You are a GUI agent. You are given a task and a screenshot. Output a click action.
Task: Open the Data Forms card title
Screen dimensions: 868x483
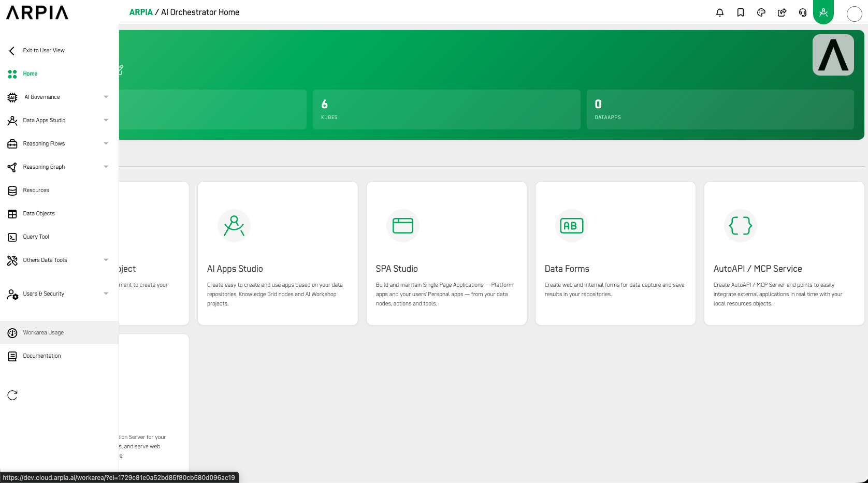(567, 269)
